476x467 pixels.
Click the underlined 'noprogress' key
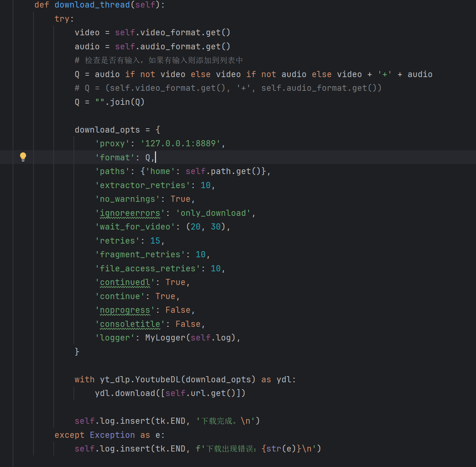[125, 310]
